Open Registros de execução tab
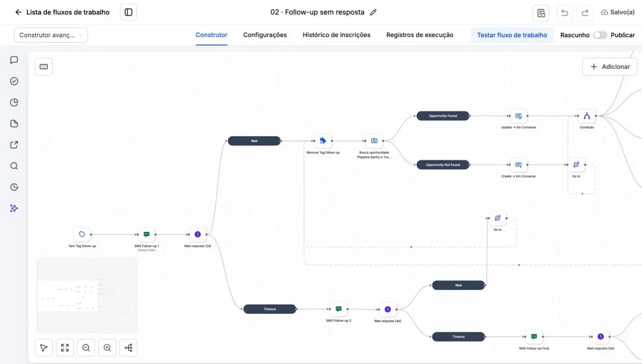This screenshot has height=364, width=642. click(420, 35)
